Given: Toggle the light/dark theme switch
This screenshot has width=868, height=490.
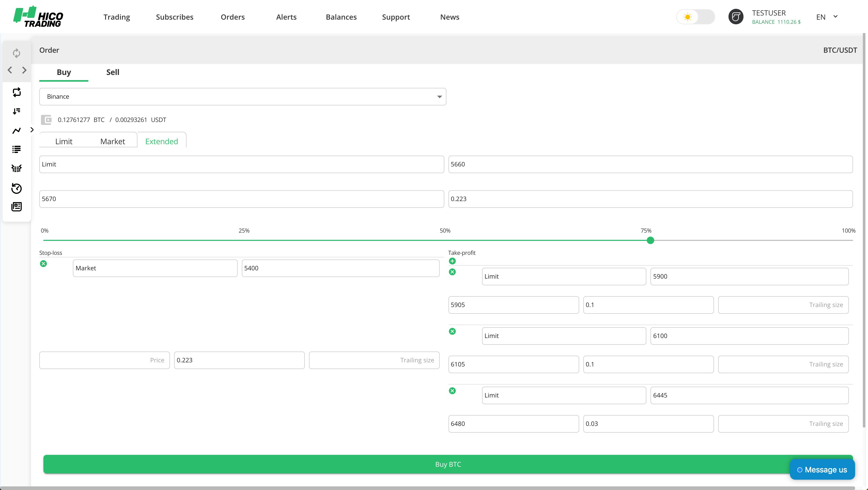Looking at the screenshot, I should [x=695, y=17].
